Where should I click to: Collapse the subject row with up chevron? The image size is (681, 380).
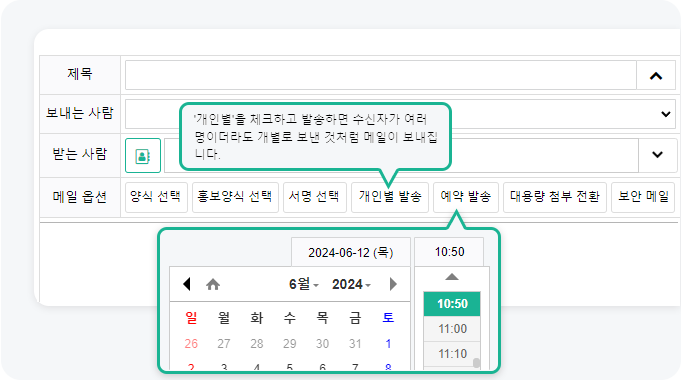tap(656, 76)
